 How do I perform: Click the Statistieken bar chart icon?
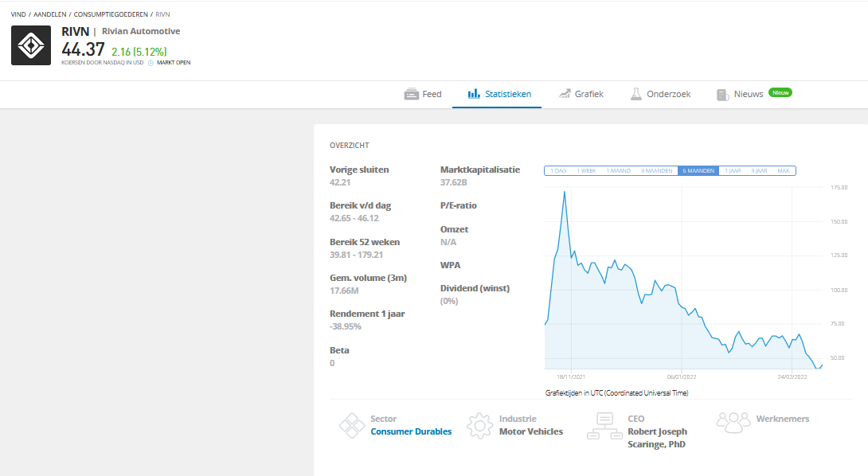(x=474, y=94)
